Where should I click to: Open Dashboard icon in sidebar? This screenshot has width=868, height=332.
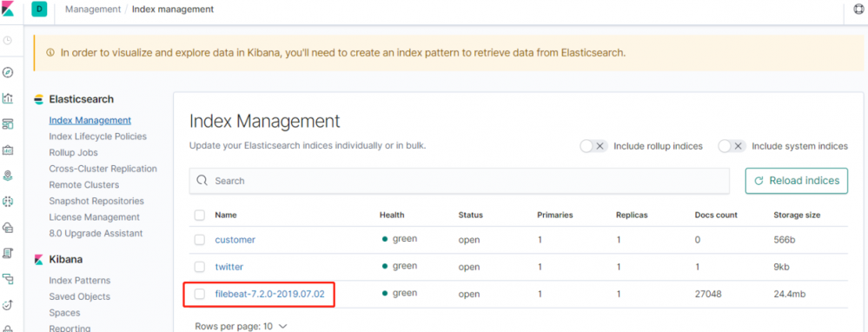coord(8,124)
